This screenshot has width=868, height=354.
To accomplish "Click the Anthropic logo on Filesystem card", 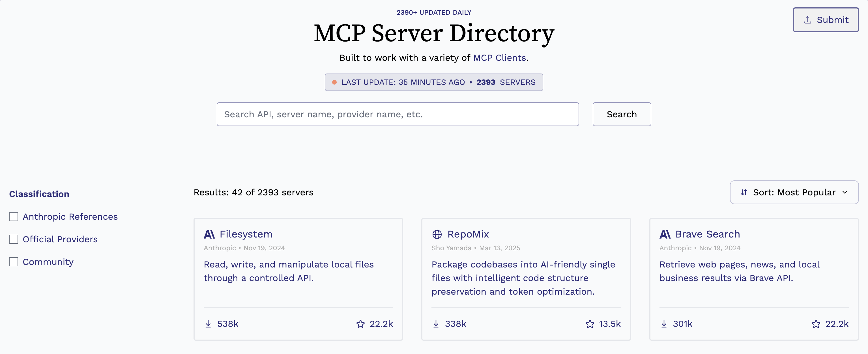I will (x=209, y=234).
